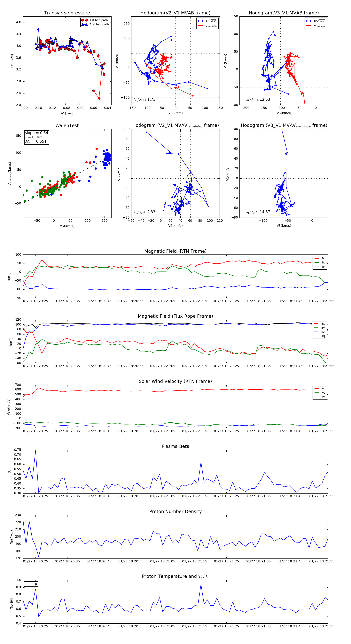Click the V2(km/s) label under MVAB hodogram
Viewport: 351px width, 644px height.
point(175,113)
